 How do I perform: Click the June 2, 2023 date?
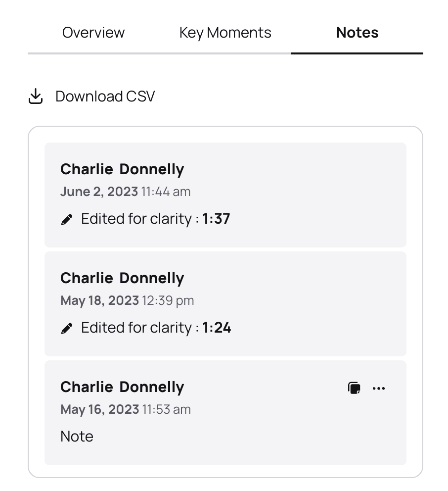(x=99, y=192)
